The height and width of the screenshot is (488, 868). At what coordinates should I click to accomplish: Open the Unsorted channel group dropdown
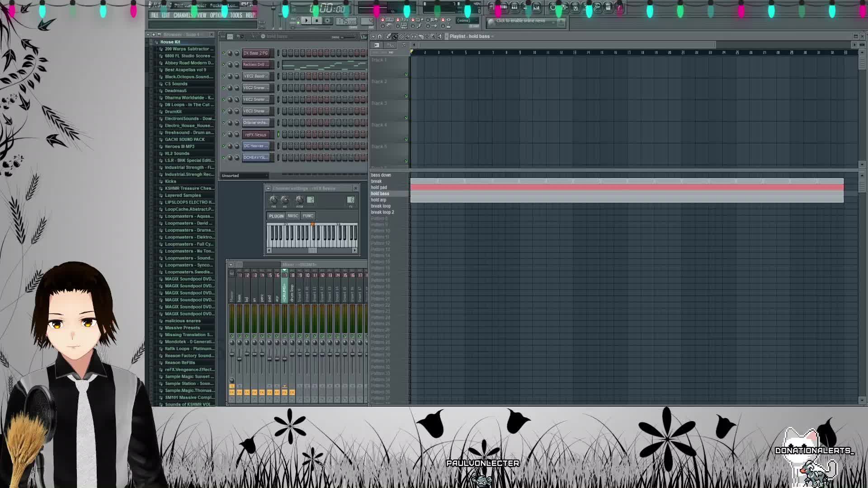[244, 175]
